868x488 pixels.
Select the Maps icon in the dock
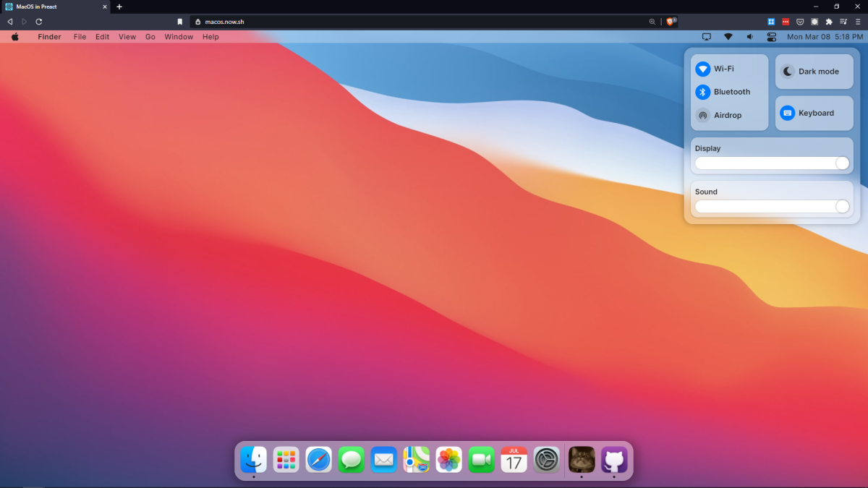(416, 460)
